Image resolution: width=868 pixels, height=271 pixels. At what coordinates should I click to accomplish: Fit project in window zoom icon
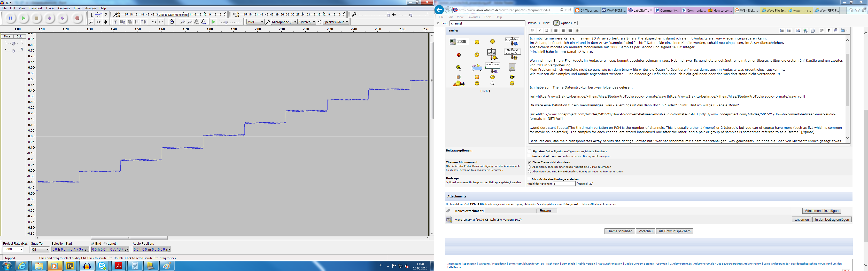point(204,22)
